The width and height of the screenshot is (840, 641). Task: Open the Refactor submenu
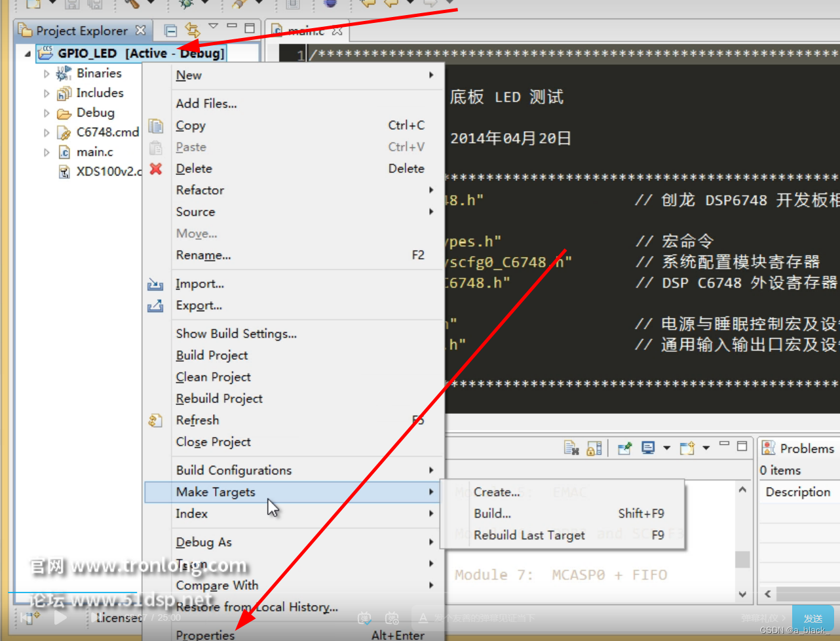(294, 190)
